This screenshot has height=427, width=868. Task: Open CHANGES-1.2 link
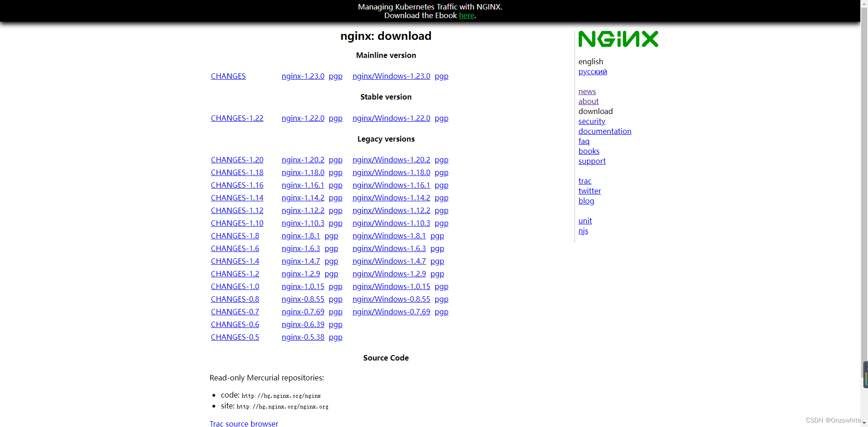coord(235,274)
